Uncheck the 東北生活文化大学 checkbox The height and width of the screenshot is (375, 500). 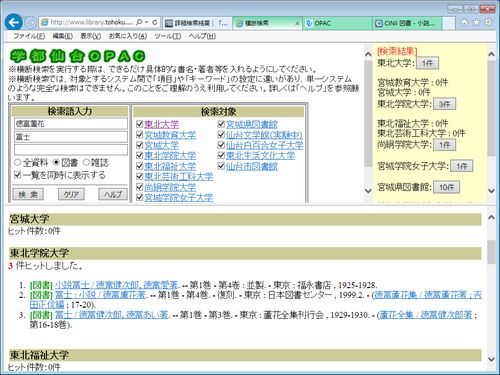[221, 155]
